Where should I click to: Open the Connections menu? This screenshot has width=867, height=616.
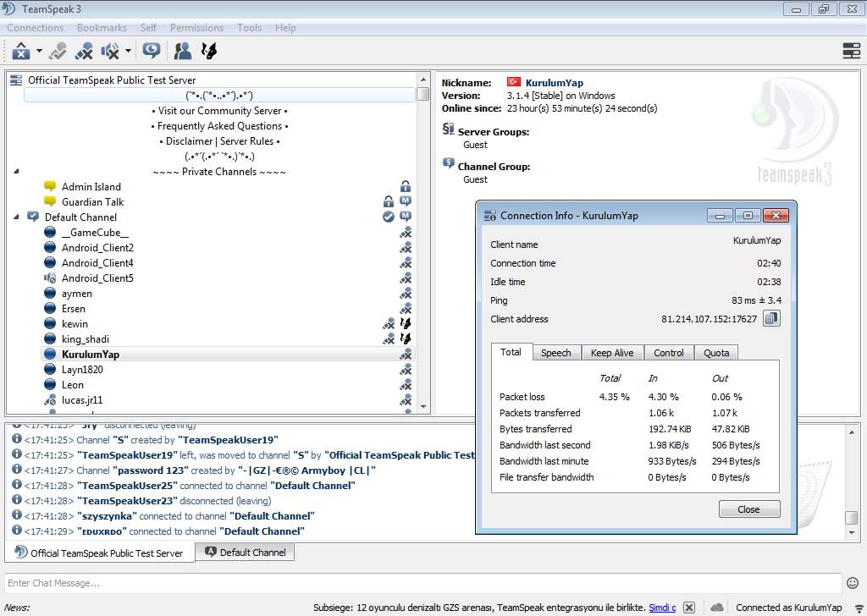(x=36, y=28)
